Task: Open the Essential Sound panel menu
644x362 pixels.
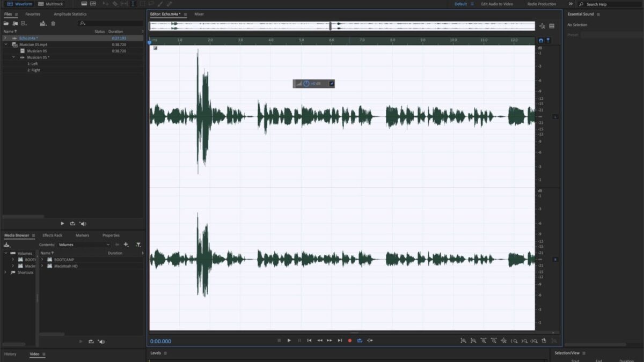Action: (598, 14)
